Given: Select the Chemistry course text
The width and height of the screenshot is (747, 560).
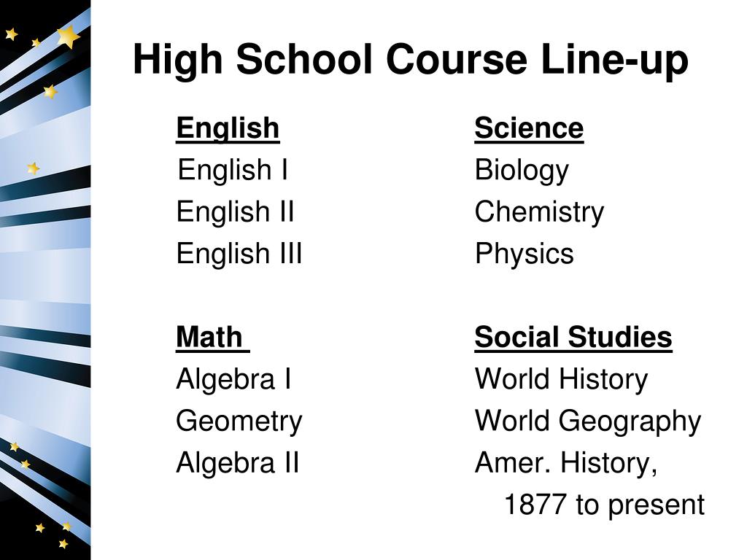Looking at the screenshot, I should [539, 212].
